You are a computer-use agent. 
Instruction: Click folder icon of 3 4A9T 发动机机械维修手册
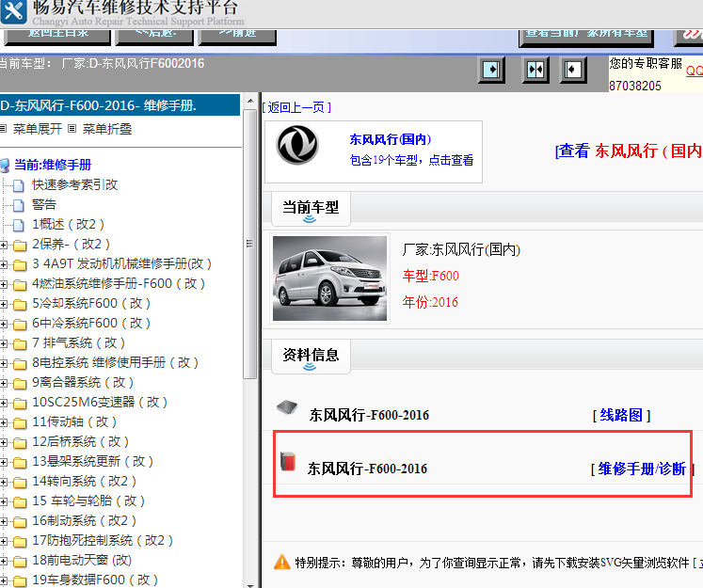[x=19, y=265]
